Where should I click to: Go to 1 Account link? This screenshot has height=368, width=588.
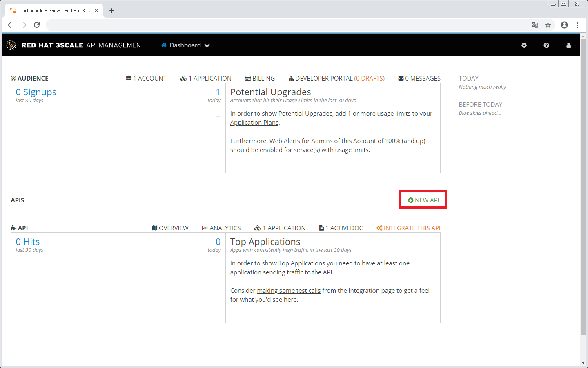point(146,79)
